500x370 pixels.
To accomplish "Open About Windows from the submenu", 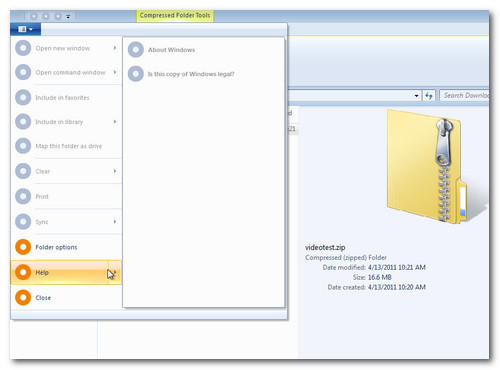I will click(204, 50).
